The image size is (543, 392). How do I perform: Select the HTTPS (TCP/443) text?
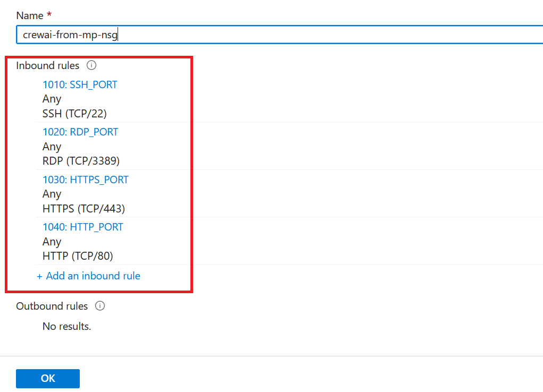[x=84, y=209]
